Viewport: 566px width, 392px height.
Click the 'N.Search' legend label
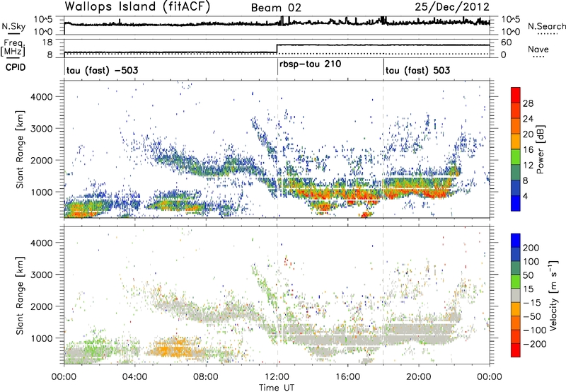546,26
